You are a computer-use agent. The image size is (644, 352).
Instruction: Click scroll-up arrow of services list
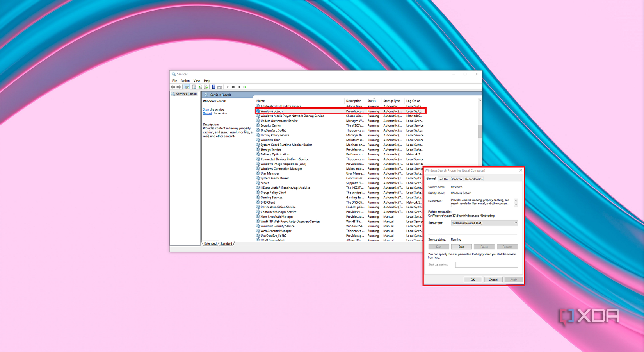pos(480,100)
